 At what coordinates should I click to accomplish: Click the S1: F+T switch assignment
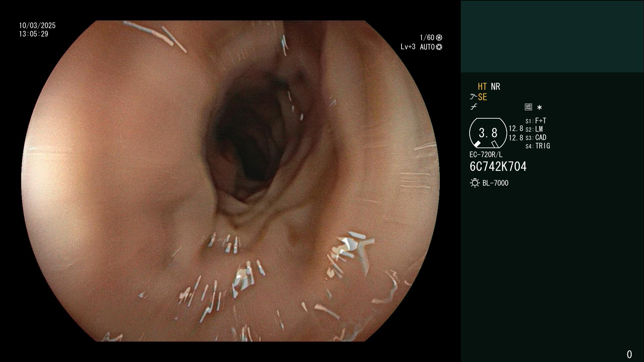coord(536,121)
